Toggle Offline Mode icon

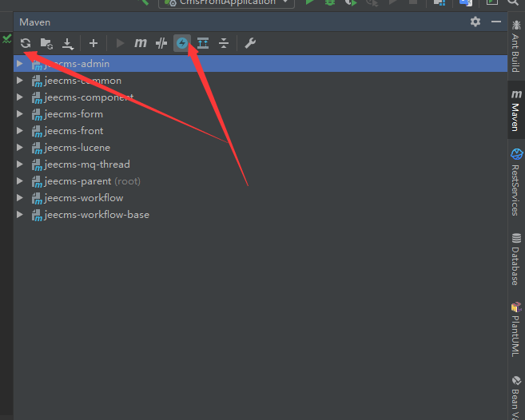pyautogui.click(x=161, y=43)
